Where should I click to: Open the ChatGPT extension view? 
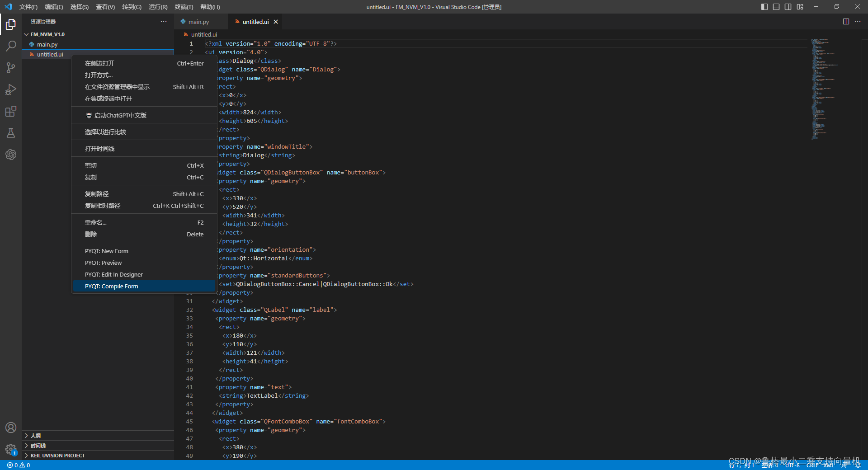click(x=11, y=155)
